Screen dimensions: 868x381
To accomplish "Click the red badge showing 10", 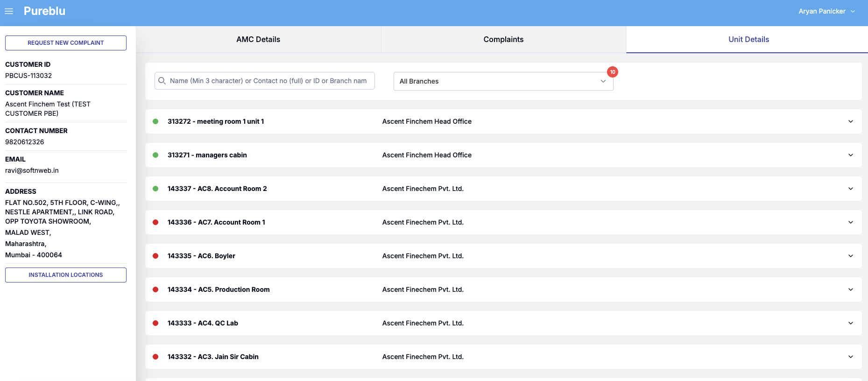I will click(613, 72).
